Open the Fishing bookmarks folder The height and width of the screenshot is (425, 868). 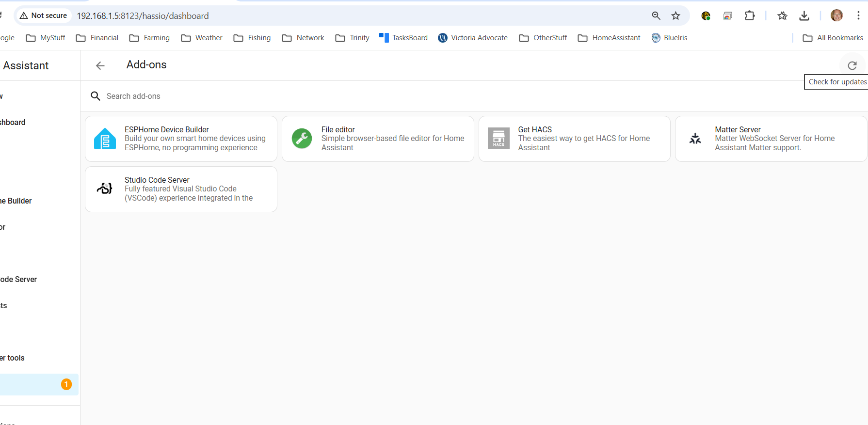coord(252,38)
